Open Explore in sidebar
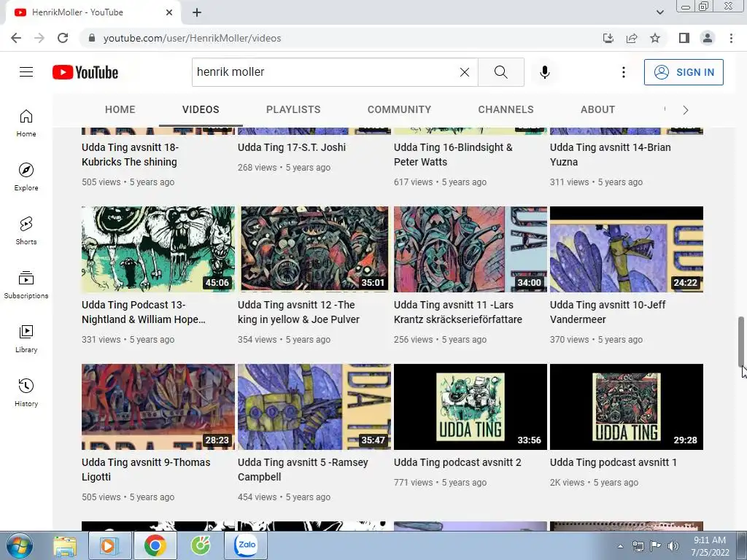The image size is (747, 560). (26, 177)
